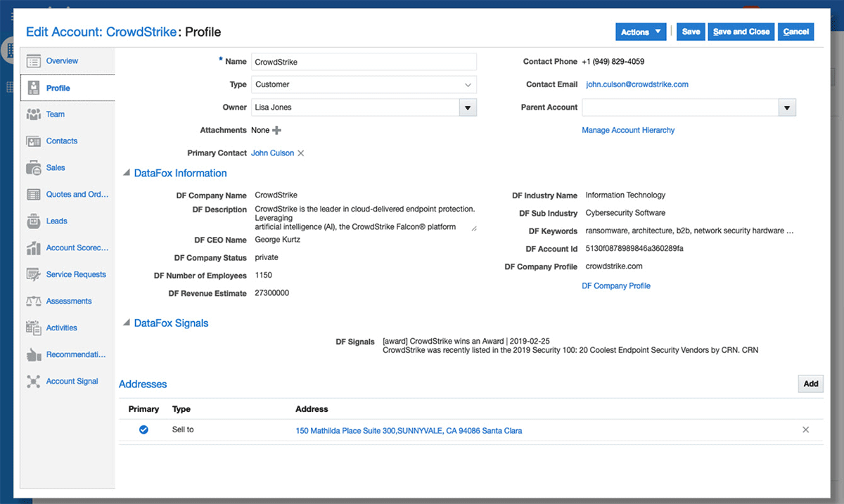Toggle primary checkmark for Sell to address
Viewport: 844px width, 504px height.
tap(143, 429)
